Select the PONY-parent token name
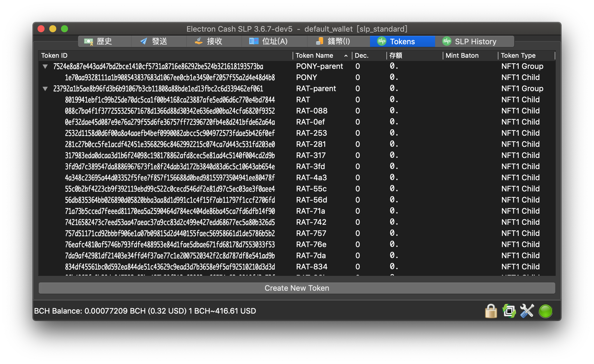594x364 pixels. pyautogui.click(x=319, y=66)
